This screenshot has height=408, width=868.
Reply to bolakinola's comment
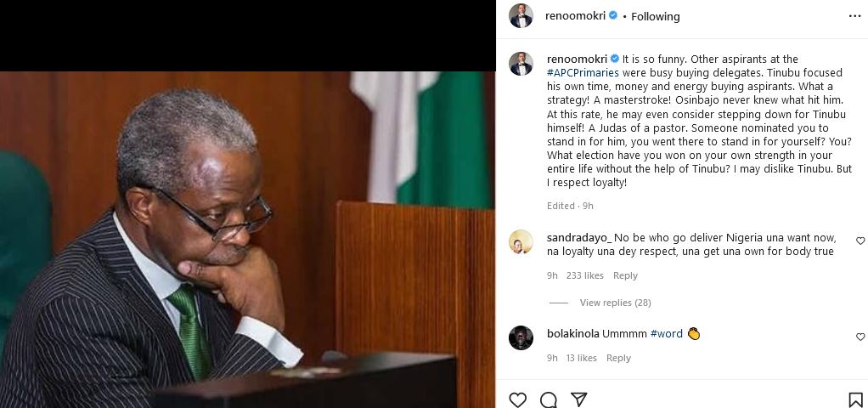618,358
